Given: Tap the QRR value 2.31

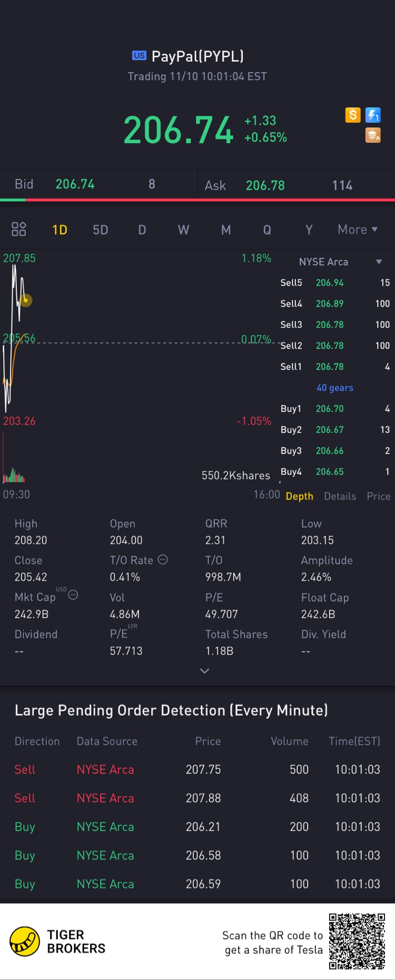Looking at the screenshot, I should point(215,541).
